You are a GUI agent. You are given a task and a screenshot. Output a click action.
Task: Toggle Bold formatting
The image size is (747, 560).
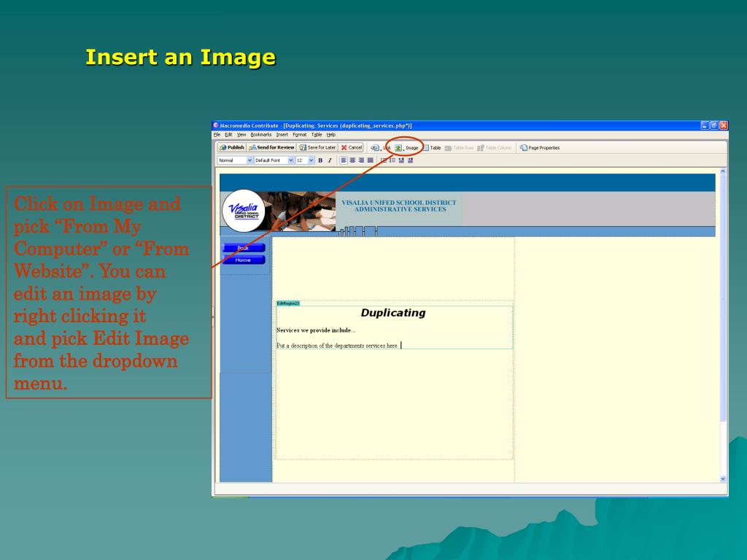tap(320, 160)
